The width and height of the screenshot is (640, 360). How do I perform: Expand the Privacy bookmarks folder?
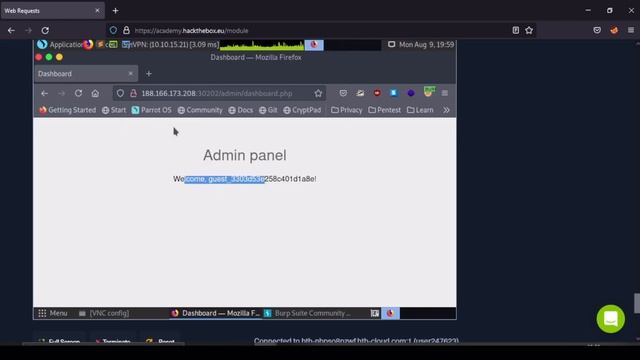point(347,110)
